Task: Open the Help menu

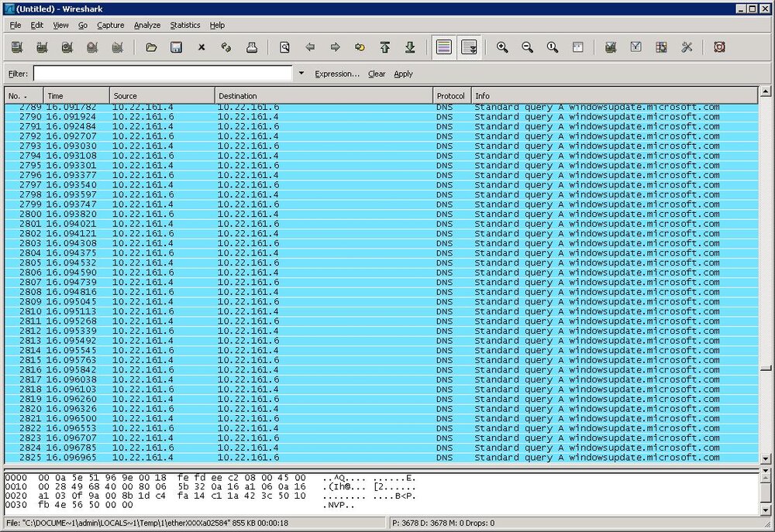Action: [217, 26]
